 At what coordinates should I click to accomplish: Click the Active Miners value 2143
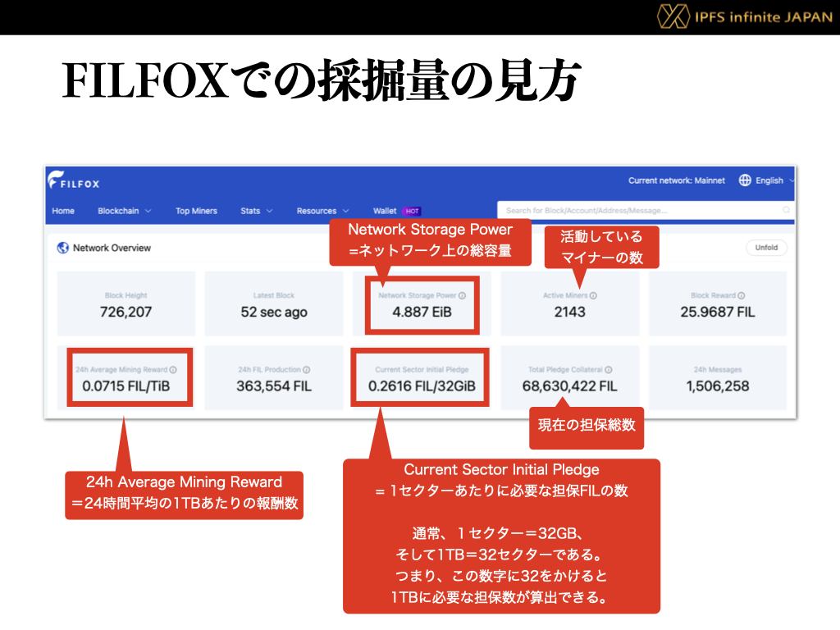tap(569, 312)
